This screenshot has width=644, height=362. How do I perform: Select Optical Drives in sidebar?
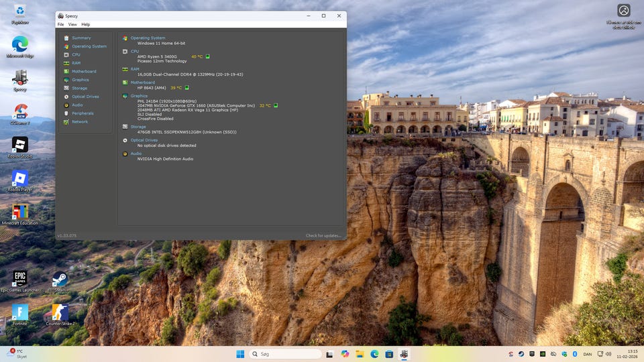point(85,97)
